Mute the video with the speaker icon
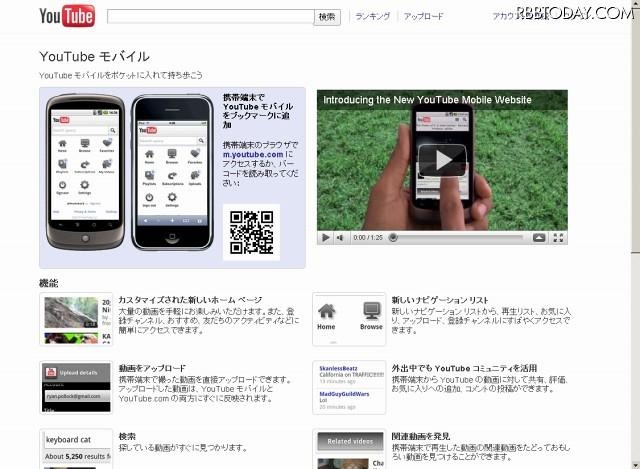The width and height of the screenshot is (640, 469). point(341,238)
